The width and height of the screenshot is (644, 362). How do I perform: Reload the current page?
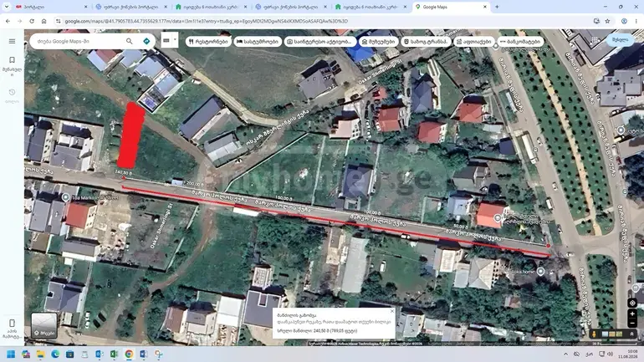tap(32, 21)
